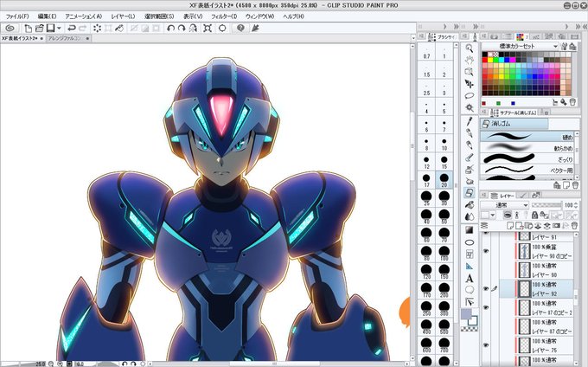Open the ファイル(F) menu

pyautogui.click(x=17, y=16)
